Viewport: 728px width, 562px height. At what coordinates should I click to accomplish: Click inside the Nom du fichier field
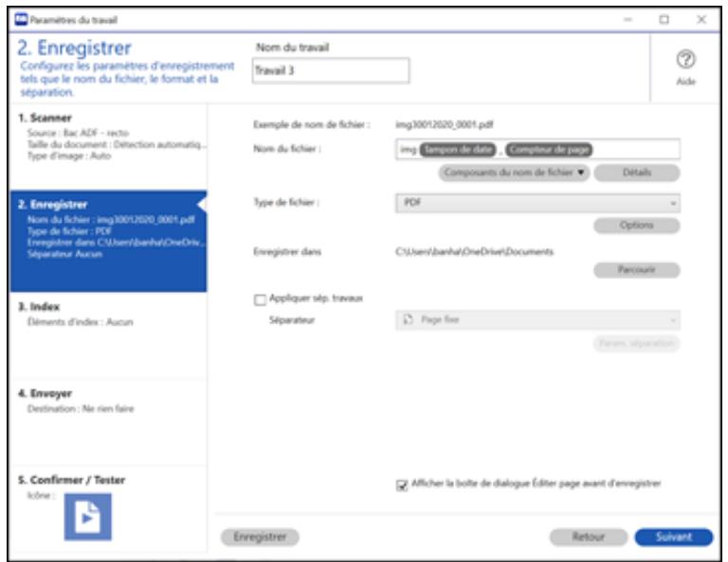click(537, 150)
